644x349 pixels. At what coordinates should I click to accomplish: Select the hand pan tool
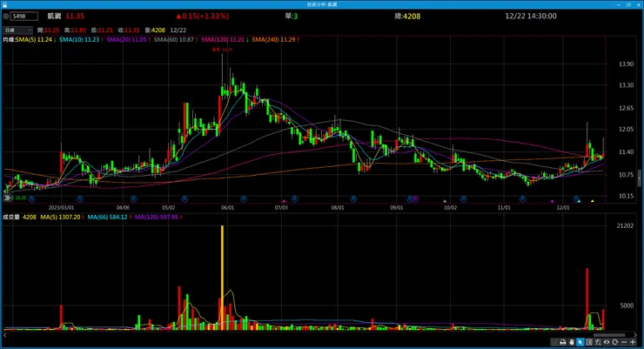point(571,342)
